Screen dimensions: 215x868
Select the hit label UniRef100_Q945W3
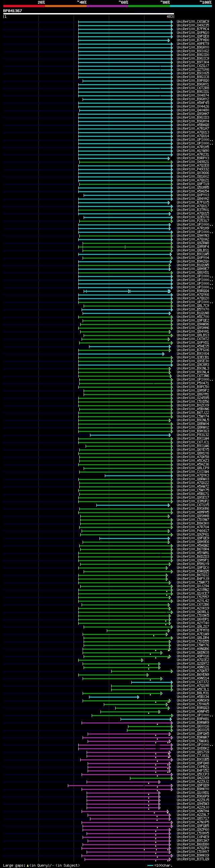tap(193, 804)
